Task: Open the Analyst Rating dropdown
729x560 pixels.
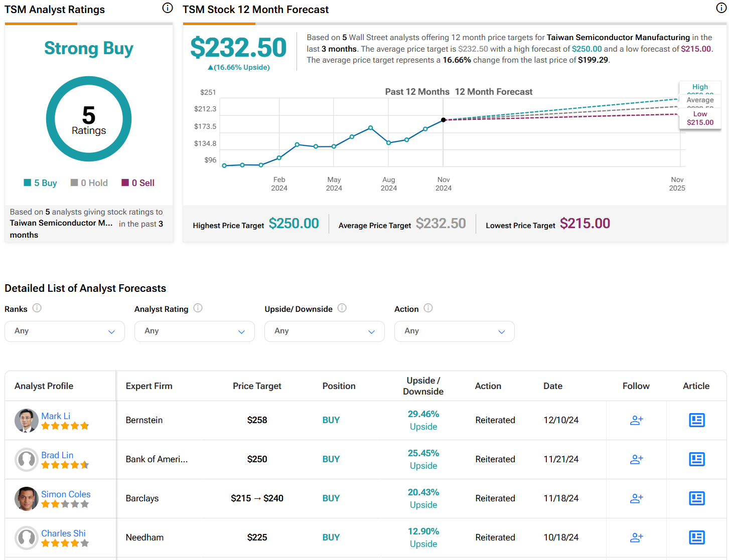Action: pyautogui.click(x=195, y=331)
